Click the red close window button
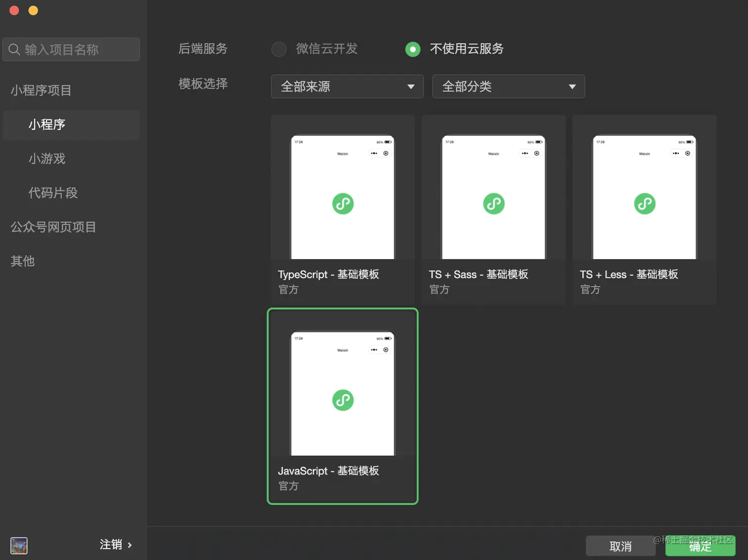Image resolution: width=748 pixels, height=560 pixels. (x=14, y=10)
